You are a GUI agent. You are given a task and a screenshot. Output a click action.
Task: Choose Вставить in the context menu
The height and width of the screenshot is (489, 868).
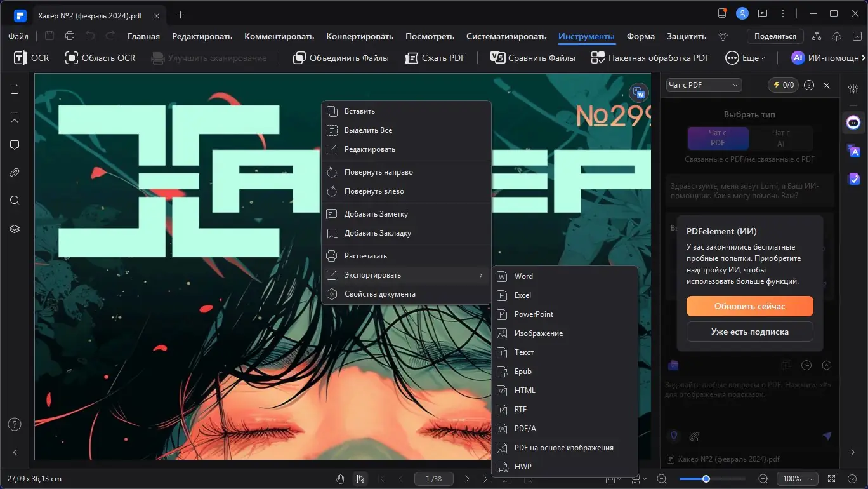[x=407, y=111]
